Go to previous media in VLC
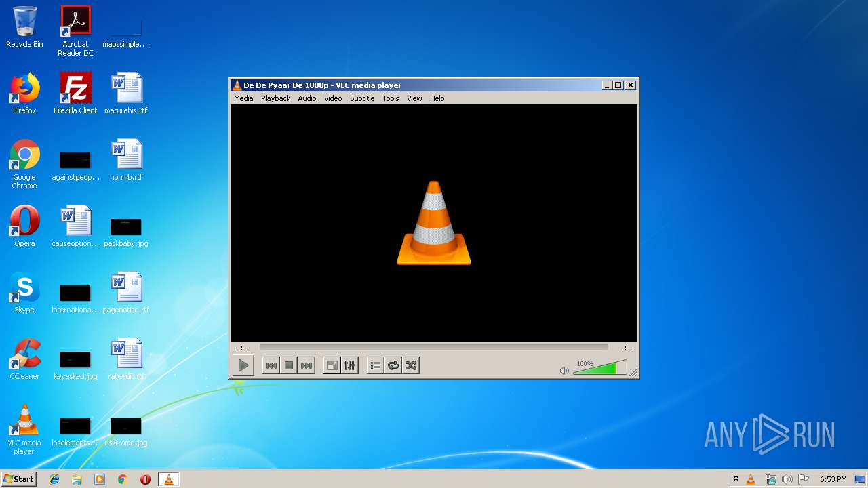Viewport: 868px width, 488px height. pos(271,365)
